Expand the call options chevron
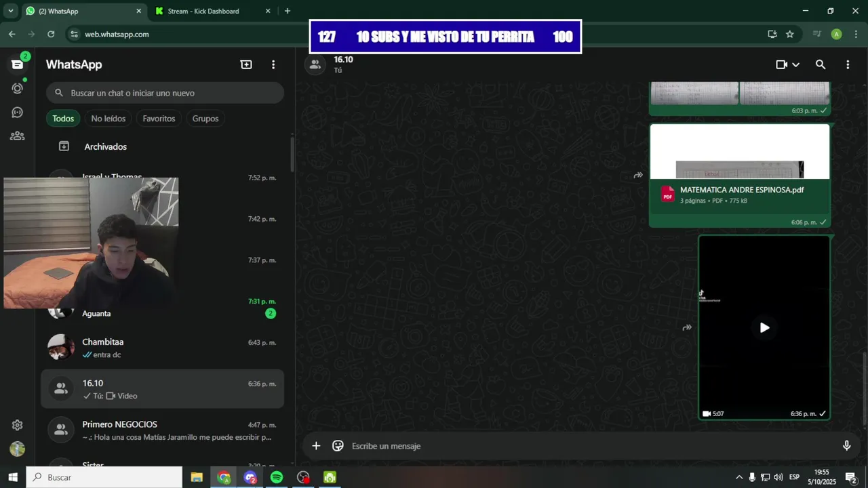This screenshot has height=488, width=868. pos(796,64)
